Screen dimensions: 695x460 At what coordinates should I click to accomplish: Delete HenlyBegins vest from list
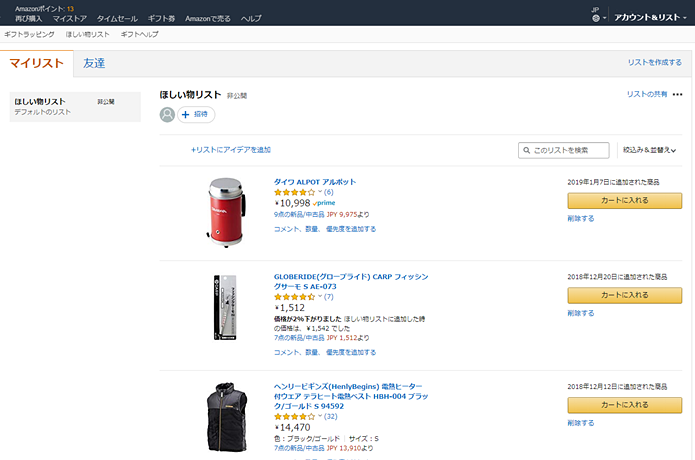point(581,423)
